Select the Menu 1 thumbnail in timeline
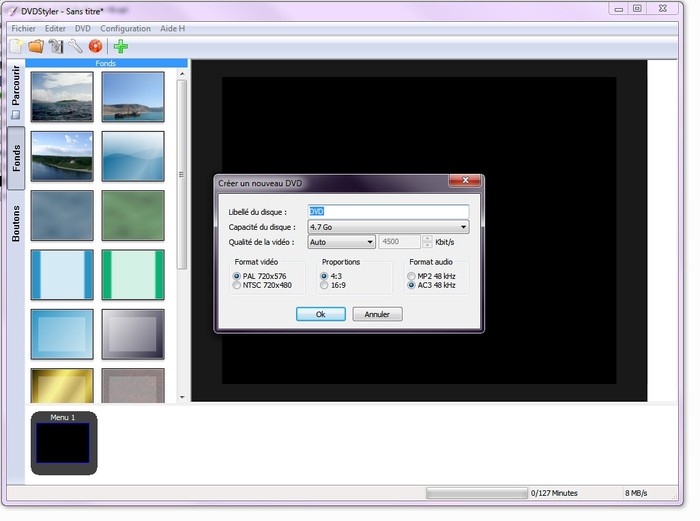The image size is (700, 521). 64,443
